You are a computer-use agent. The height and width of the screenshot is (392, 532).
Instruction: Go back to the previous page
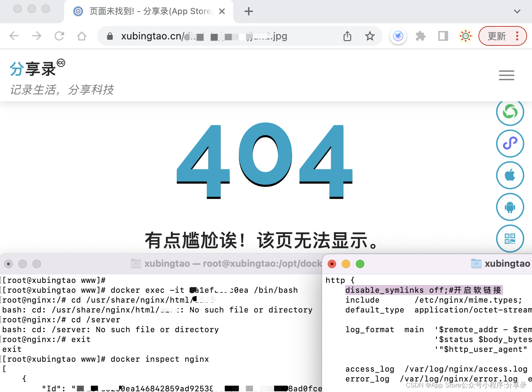14,36
